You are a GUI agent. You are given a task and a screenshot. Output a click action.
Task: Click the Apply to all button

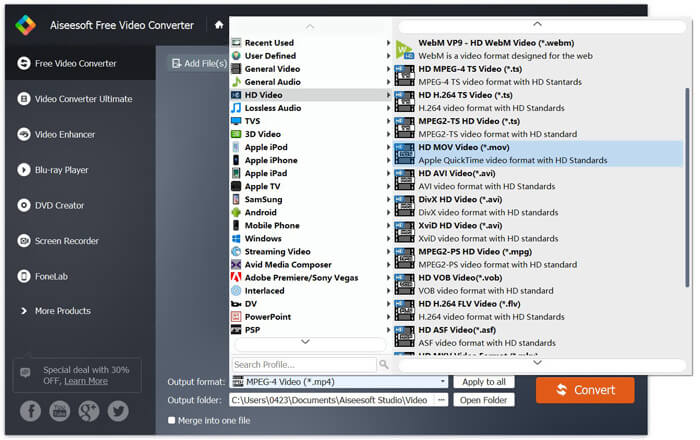pos(484,382)
